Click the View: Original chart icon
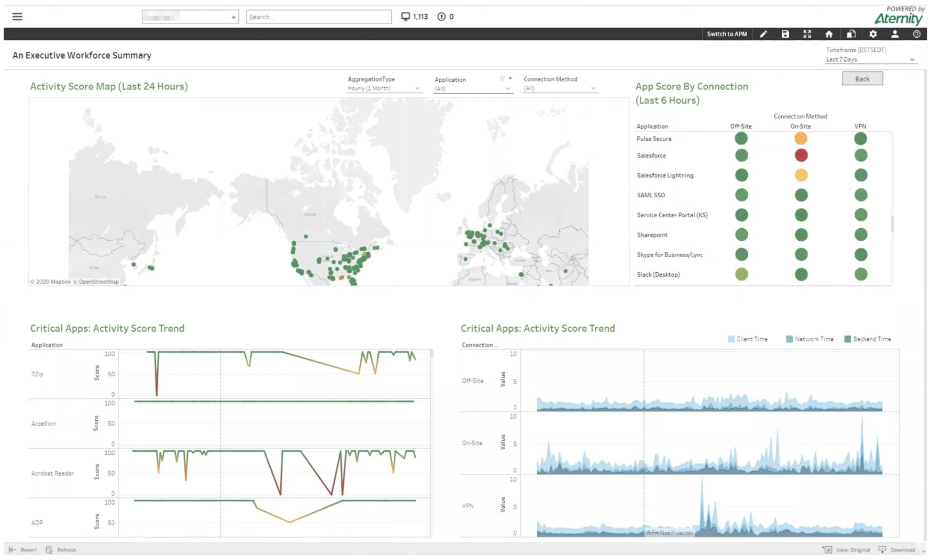 828,550
